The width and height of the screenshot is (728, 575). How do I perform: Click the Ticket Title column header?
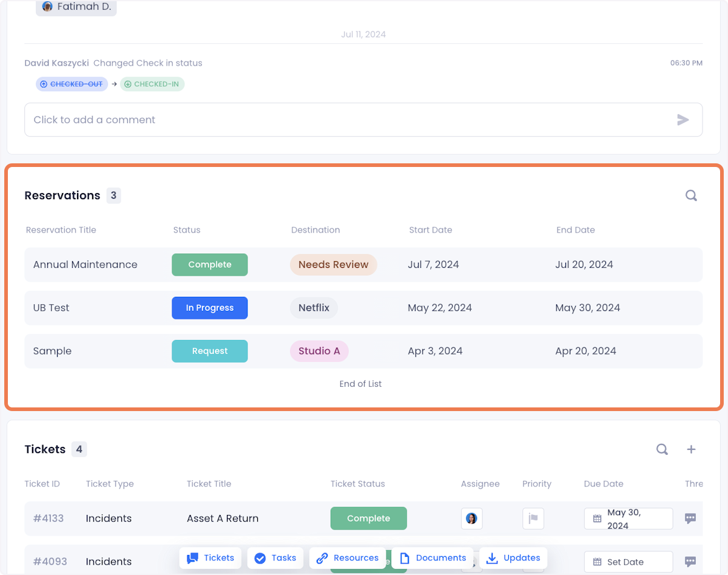209,484
